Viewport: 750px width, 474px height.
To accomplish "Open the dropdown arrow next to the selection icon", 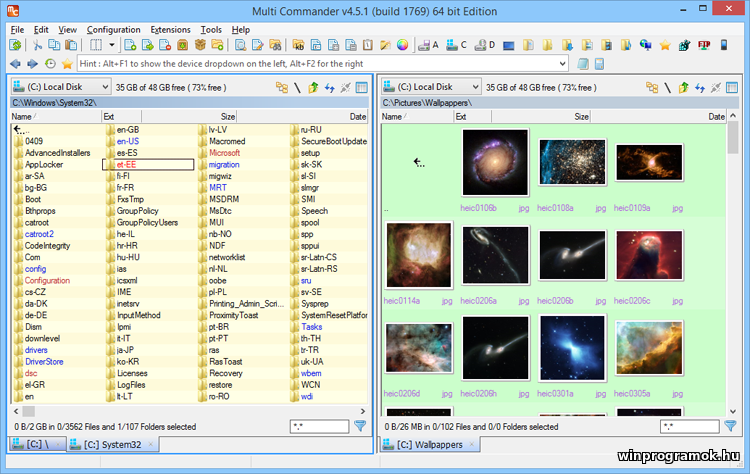I will pyautogui.click(x=111, y=45).
